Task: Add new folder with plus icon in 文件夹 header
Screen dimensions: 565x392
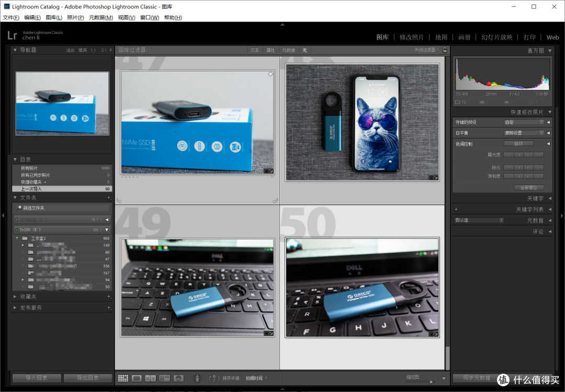Action: [x=109, y=198]
